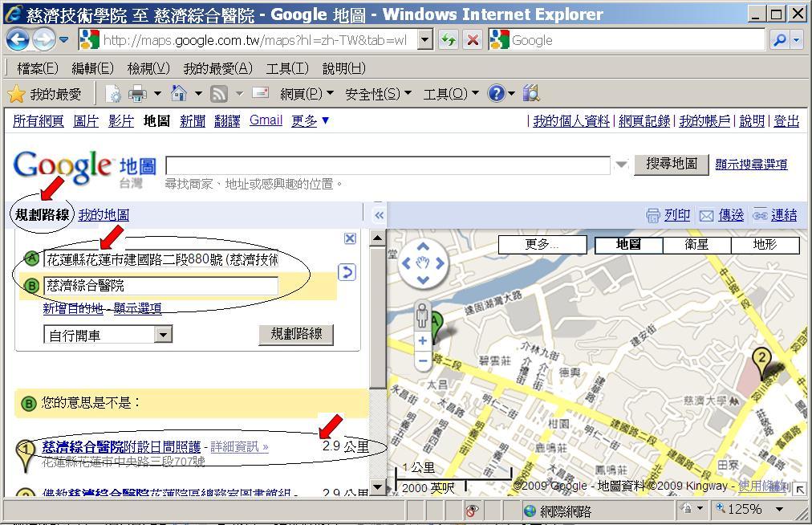Open the 說明(H) menu
Viewport: 812px width, 525px height.
[344, 68]
